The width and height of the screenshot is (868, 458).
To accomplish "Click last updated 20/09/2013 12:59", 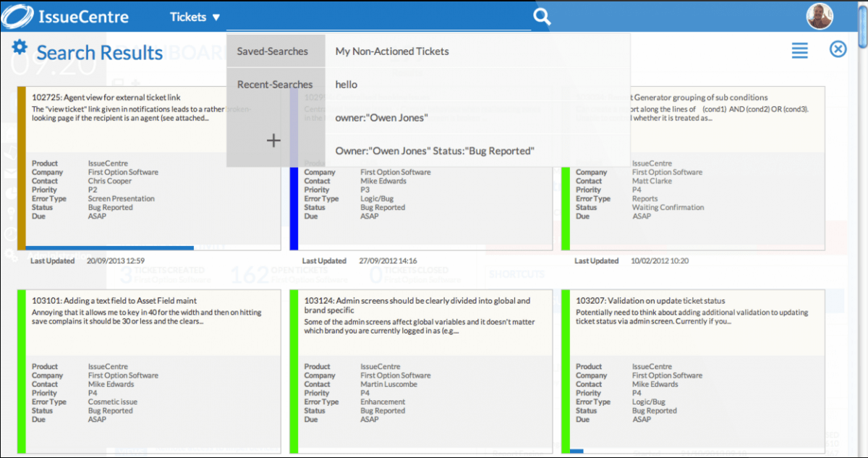I will point(116,260).
